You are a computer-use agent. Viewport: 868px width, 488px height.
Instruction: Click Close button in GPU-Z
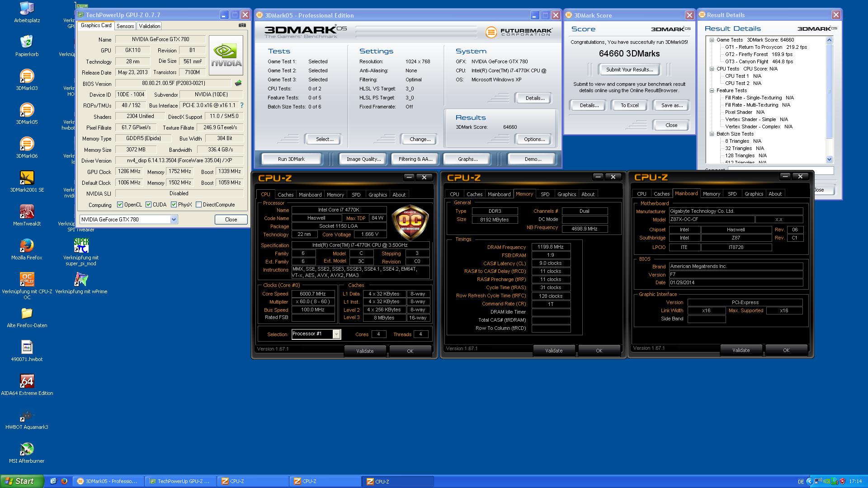click(x=231, y=220)
